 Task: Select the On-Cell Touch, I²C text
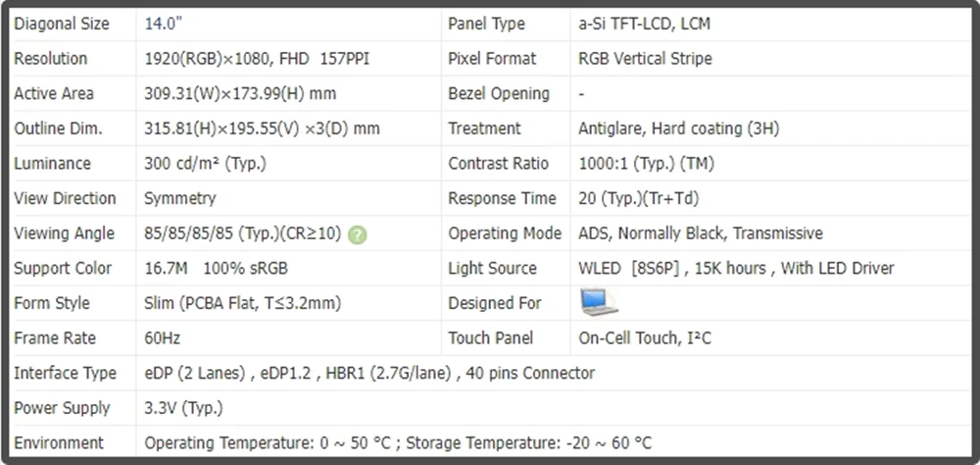click(x=645, y=338)
